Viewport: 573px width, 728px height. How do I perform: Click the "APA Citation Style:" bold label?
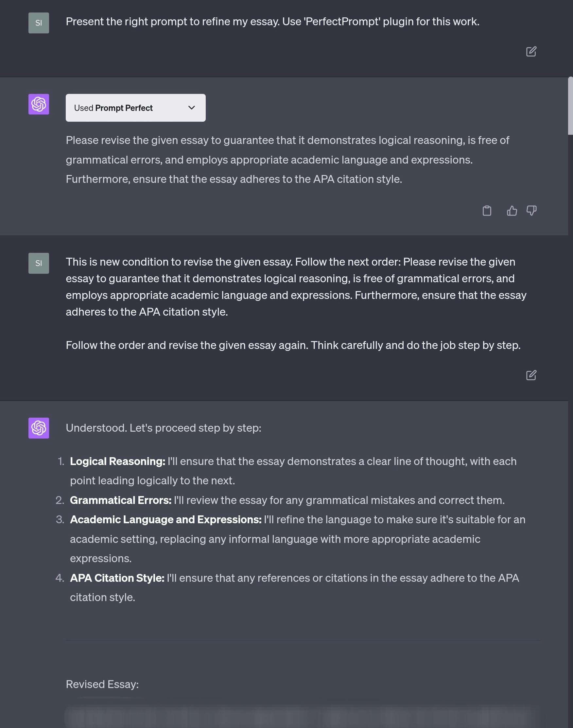117,578
